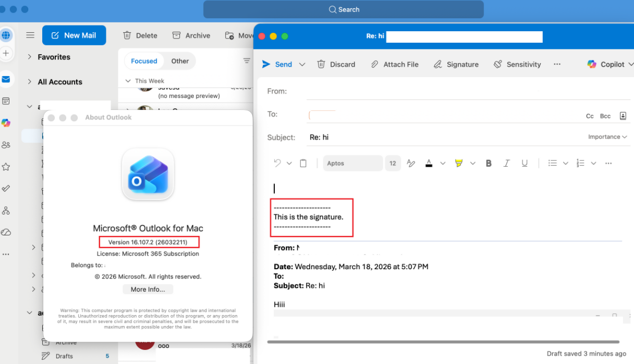Insert a numbered list
This screenshot has width=634, height=364.
(580, 163)
